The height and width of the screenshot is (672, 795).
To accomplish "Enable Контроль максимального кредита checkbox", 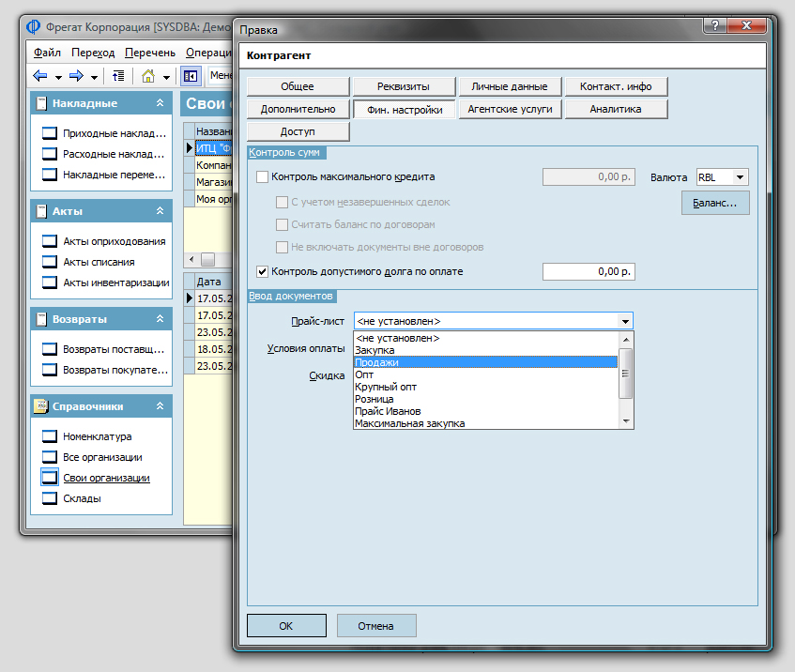I will [x=262, y=176].
